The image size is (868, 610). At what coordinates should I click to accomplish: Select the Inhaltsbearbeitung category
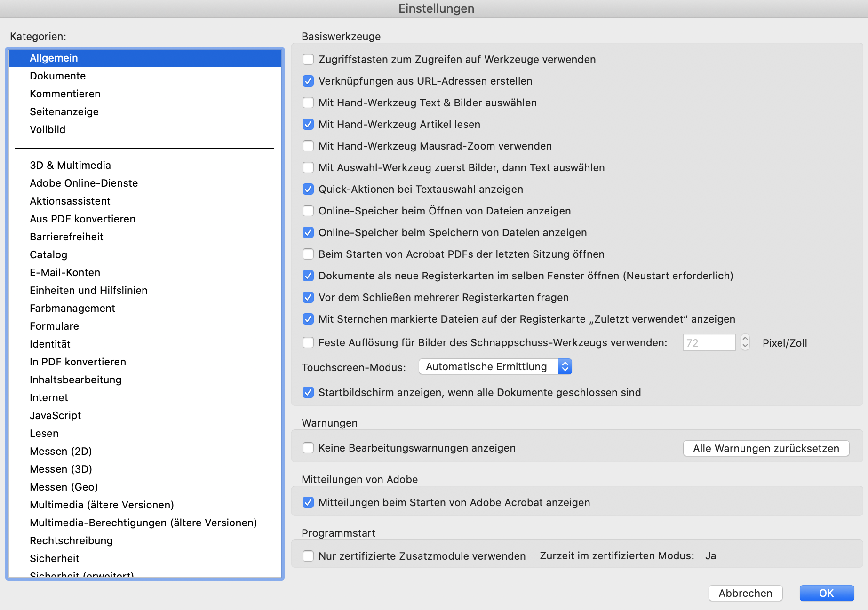point(145,380)
